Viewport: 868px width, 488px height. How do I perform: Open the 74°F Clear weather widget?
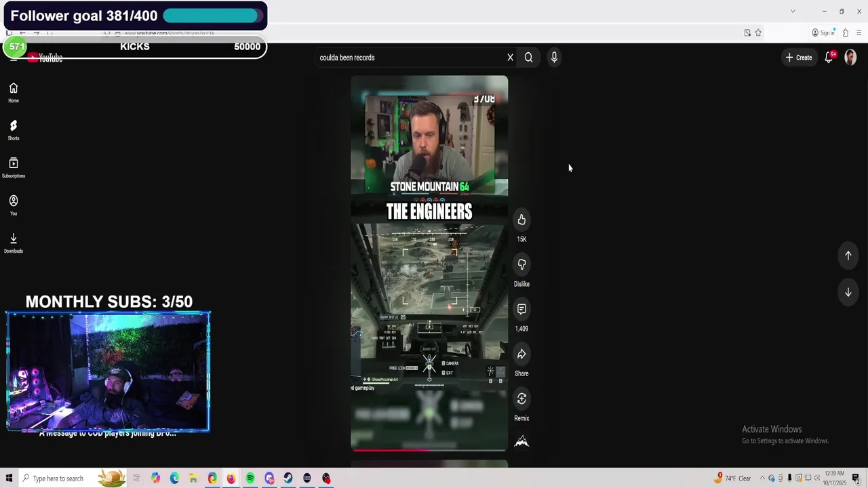733,479
